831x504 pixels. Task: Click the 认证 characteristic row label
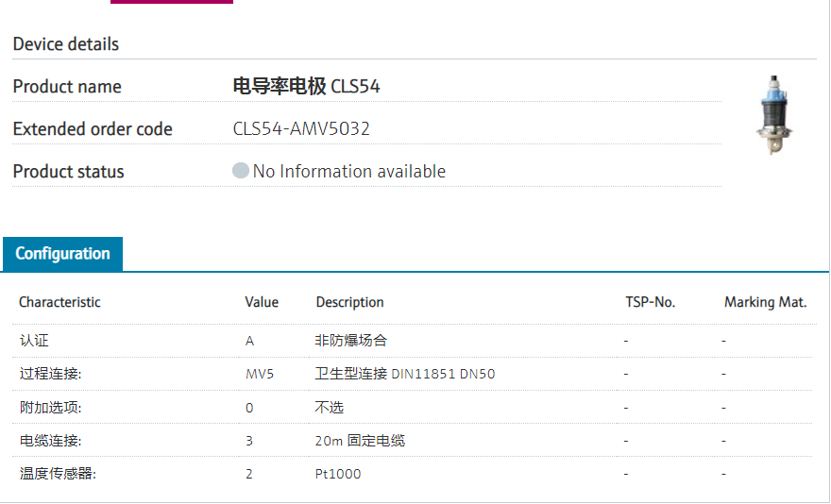[x=34, y=340]
